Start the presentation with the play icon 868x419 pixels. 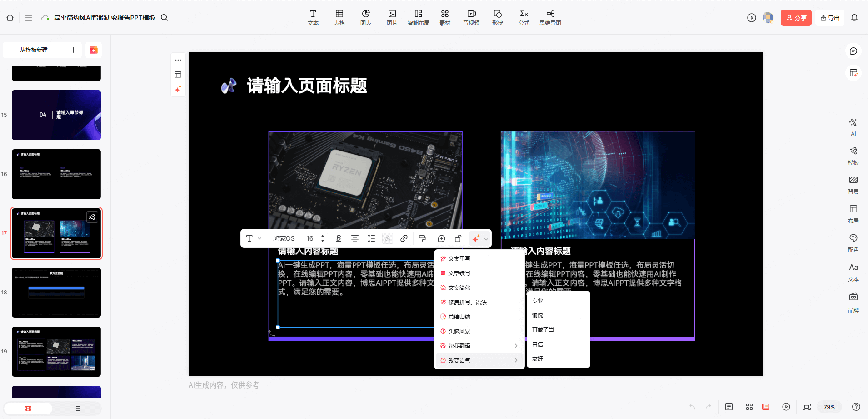(752, 17)
